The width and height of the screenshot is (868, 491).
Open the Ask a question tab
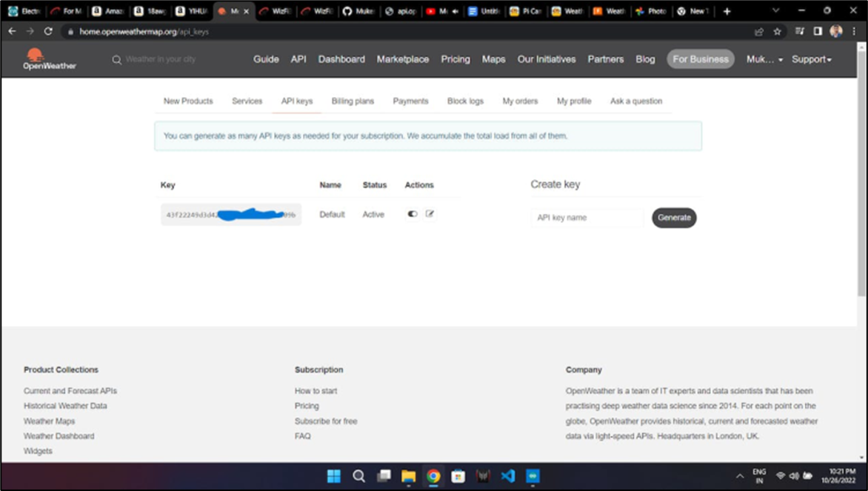[x=636, y=101]
